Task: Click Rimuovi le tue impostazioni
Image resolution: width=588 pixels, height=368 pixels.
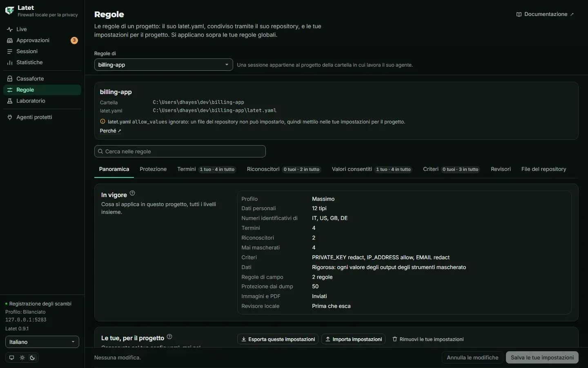Action: [x=428, y=339]
